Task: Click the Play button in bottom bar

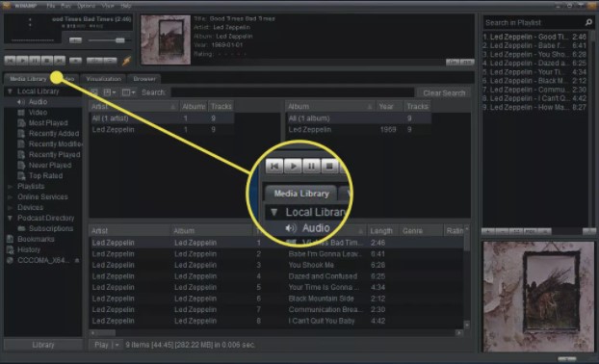Action: pos(101,345)
